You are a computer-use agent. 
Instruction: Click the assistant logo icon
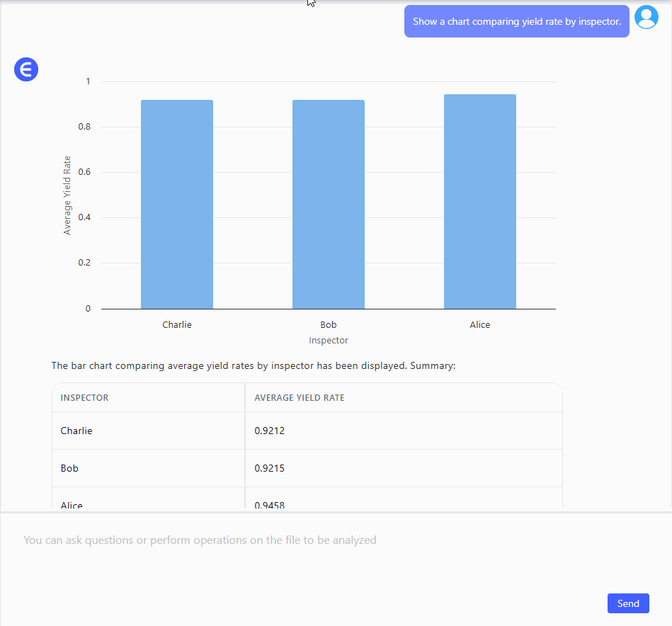26,69
